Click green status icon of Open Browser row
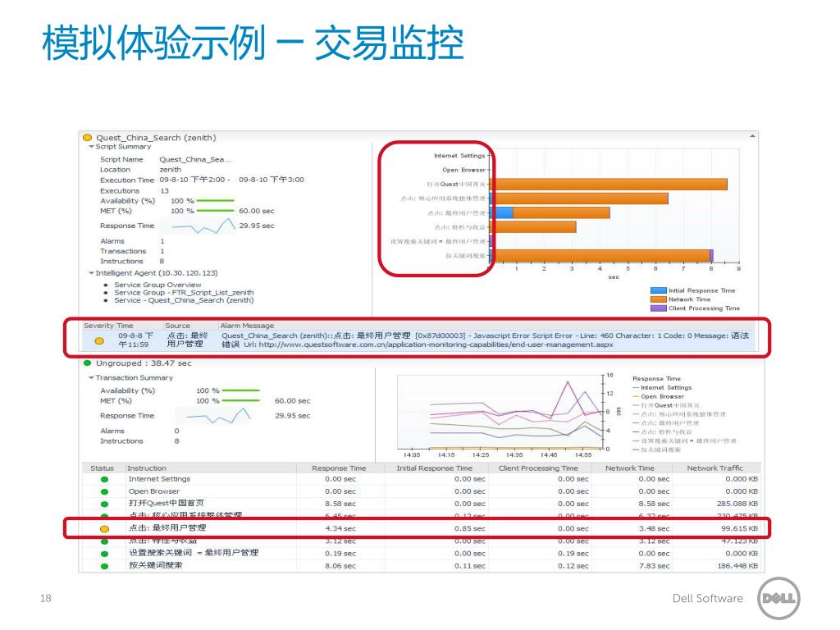The width and height of the screenshot is (840, 630). (x=104, y=492)
